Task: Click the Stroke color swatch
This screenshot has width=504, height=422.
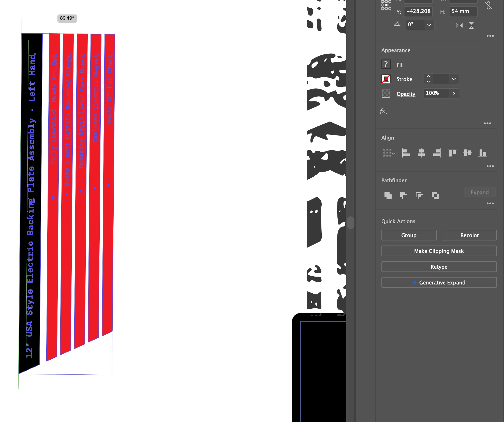Action: [386, 79]
